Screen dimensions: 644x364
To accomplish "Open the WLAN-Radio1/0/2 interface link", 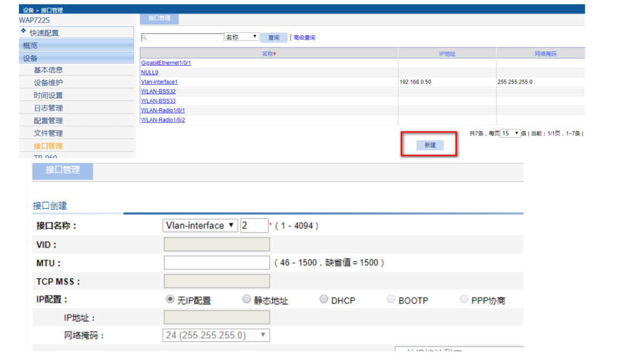I will (x=163, y=119).
